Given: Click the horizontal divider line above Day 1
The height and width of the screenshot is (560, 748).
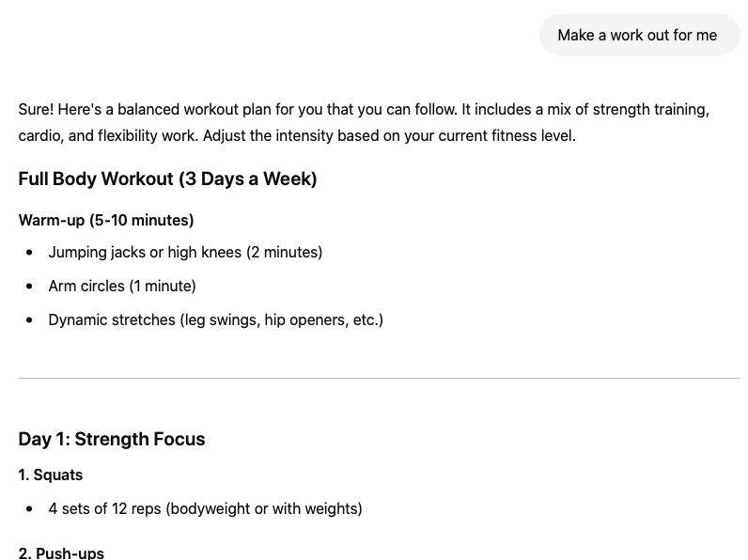Looking at the screenshot, I should (x=379, y=379).
